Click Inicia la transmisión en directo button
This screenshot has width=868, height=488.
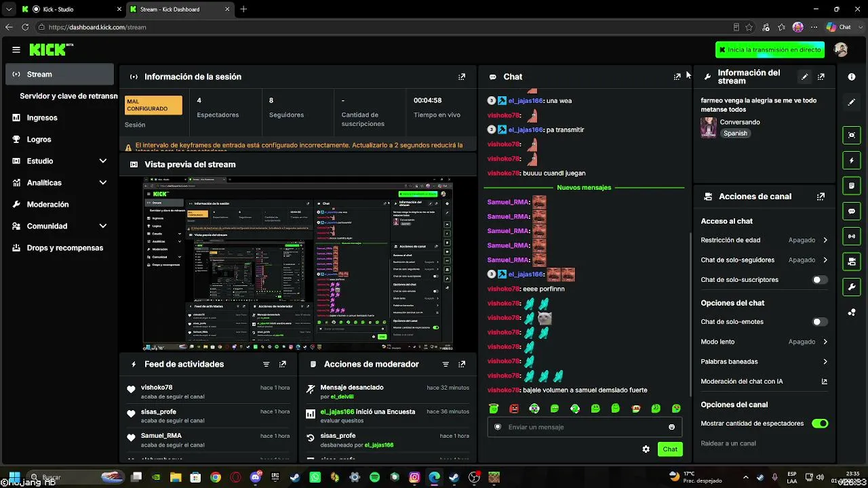point(770,49)
